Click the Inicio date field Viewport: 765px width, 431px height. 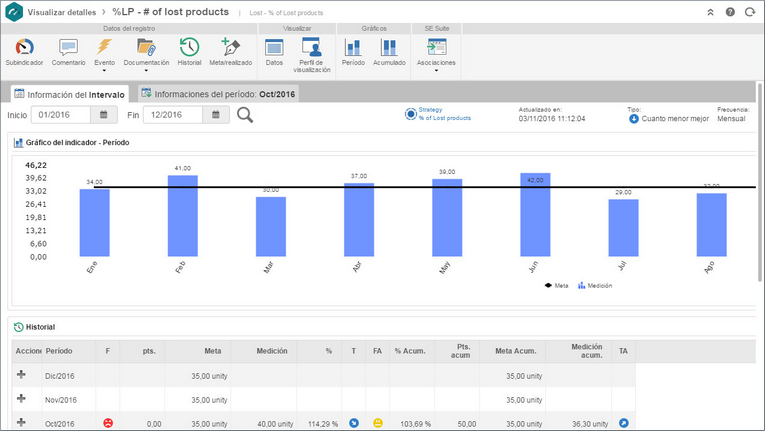click(61, 115)
